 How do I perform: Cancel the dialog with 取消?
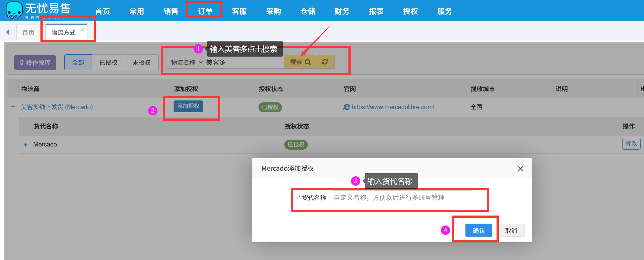pyautogui.click(x=511, y=230)
